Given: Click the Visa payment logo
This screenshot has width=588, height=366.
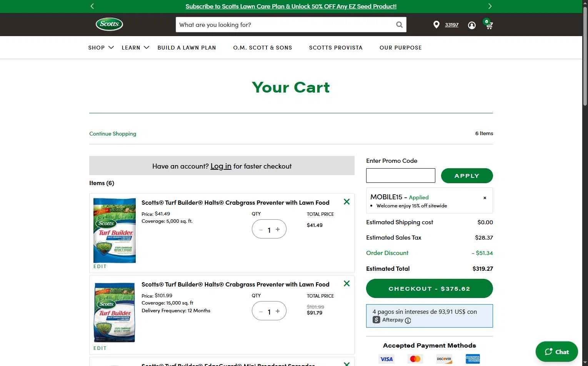Looking at the screenshot, I should (x=386, y=359).
